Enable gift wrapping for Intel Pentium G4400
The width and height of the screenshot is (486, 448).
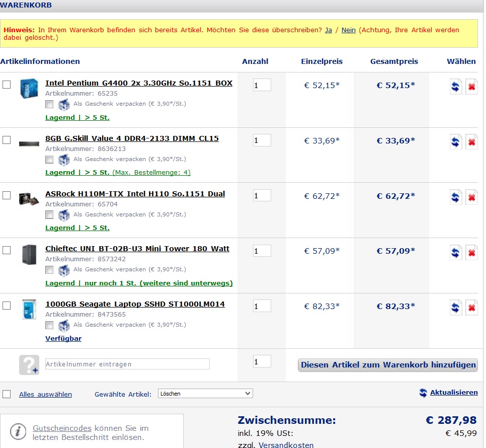(49, 104)
